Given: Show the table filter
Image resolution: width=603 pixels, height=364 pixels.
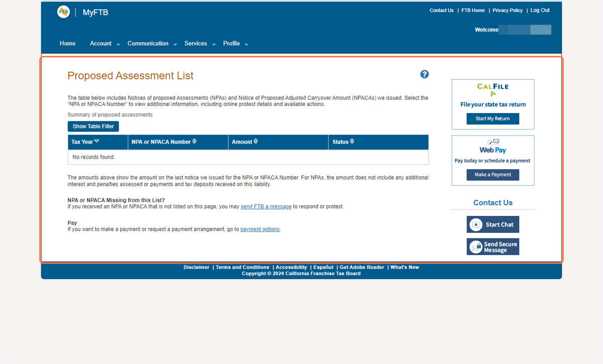Looking at the screenshot, I should (x=93, y=127).
